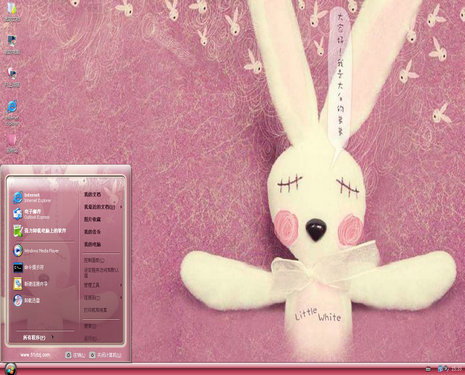The width and height of the screenshot is (465, 375).
Task: Click the Turn Off Computer (关闭计算机) button
Action: coord(105,355)
